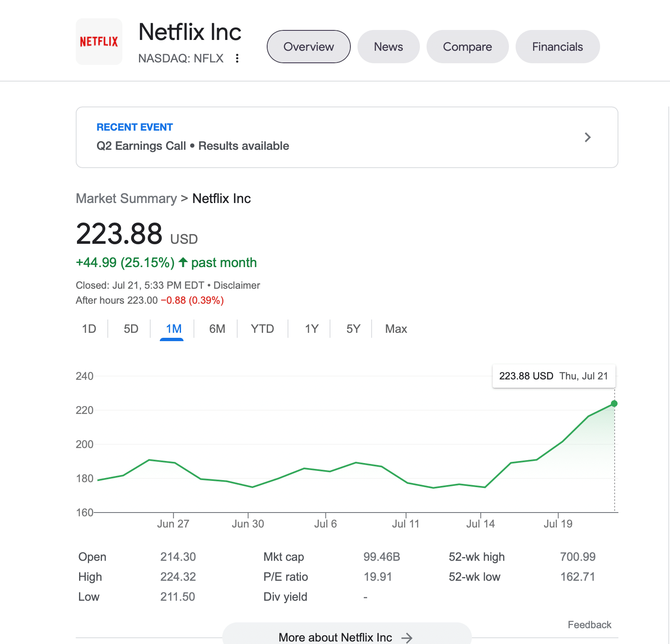This screenshot has width=670, height=644.
Task: Click the 223.88 USD Thu, Jul 21 tooltip
Action: (x=554, y=376)
